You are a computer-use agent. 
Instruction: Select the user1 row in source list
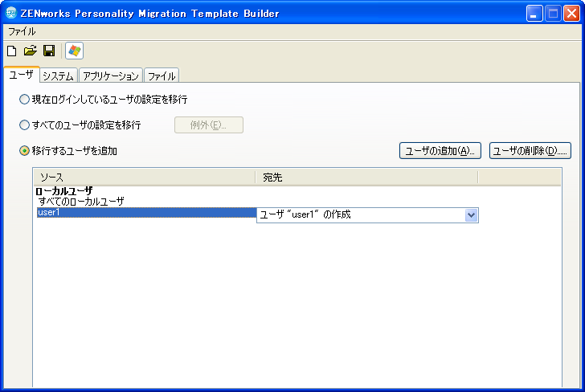[x=146, y=213]
